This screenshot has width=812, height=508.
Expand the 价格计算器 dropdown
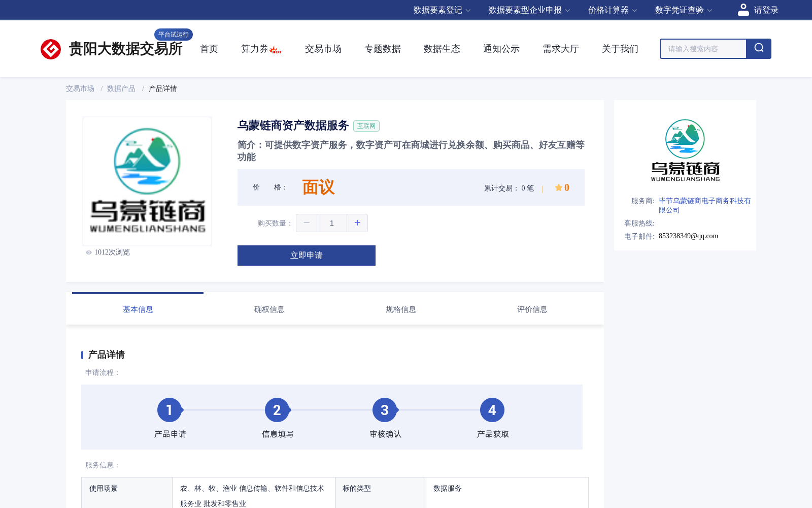612,10
